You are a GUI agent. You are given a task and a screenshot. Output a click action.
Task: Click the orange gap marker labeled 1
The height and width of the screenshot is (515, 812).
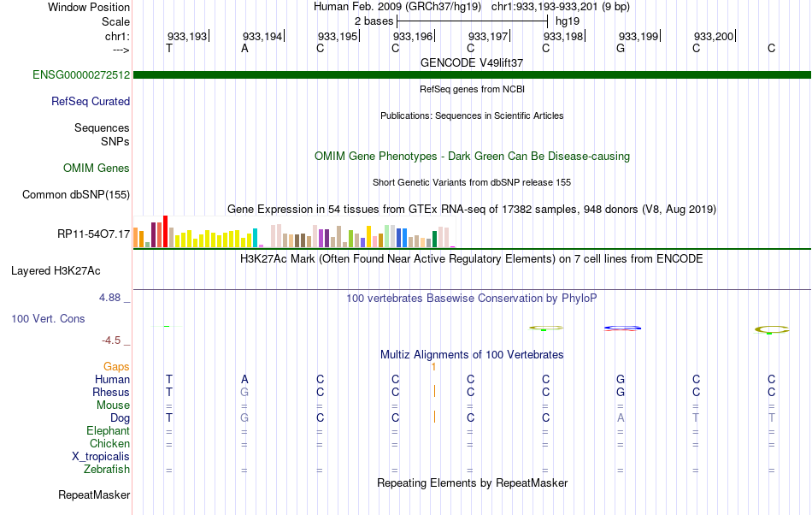pos(434,367)
